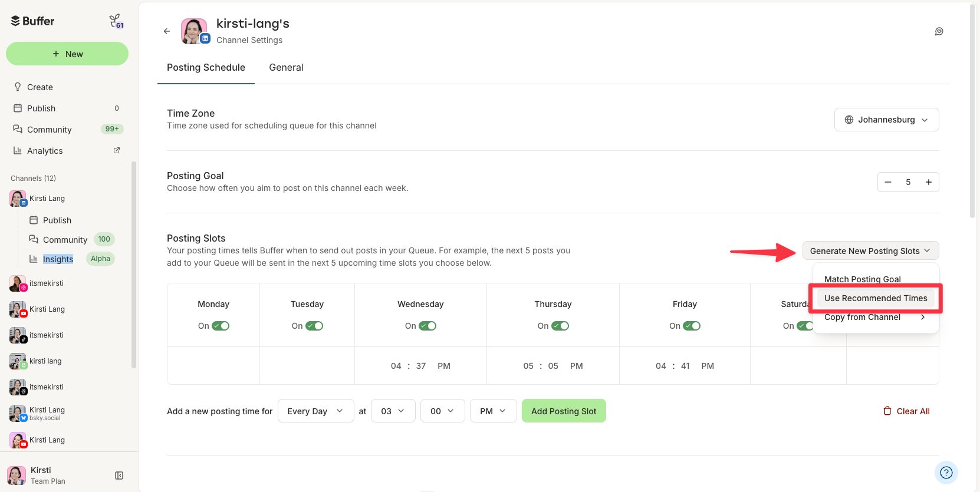Collapse sidebar using panel icon by Kirsti
This screenshot has height=492, width=980.
tap(119, 476)
